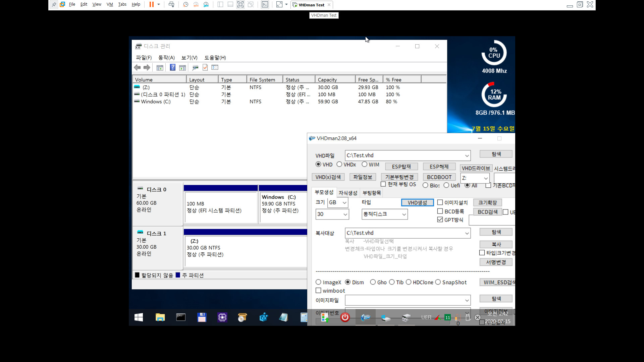Click the blue floppy disk taskbar icon
Image resolution: width=644 pixels, height=362 pixels.
pyautogui.click(x=202, y=317)
